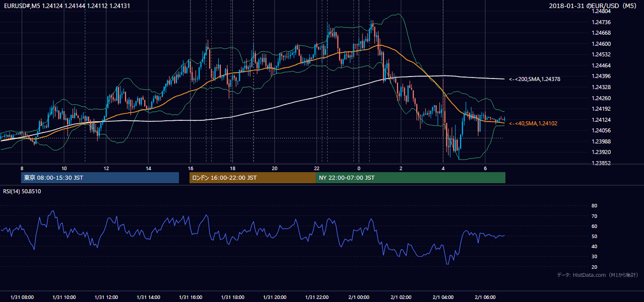Click hour tick 16 under the price chart
The height and width of the screenshot is (302, 644).
click(190, 168)
